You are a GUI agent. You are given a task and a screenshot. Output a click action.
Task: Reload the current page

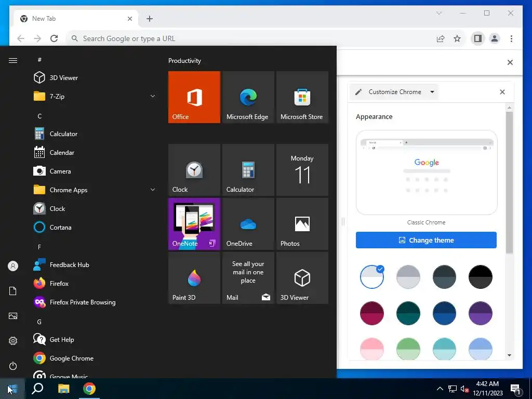(54, 38)
